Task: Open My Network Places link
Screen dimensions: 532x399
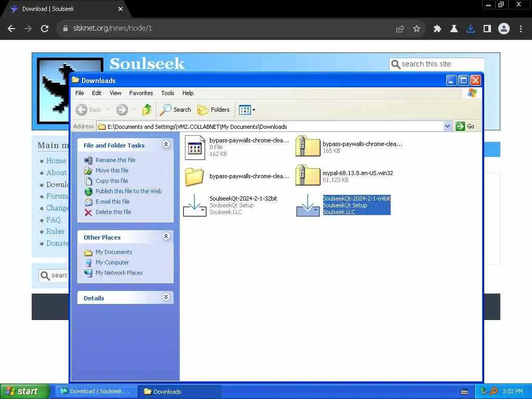Action: coord(119,273)
